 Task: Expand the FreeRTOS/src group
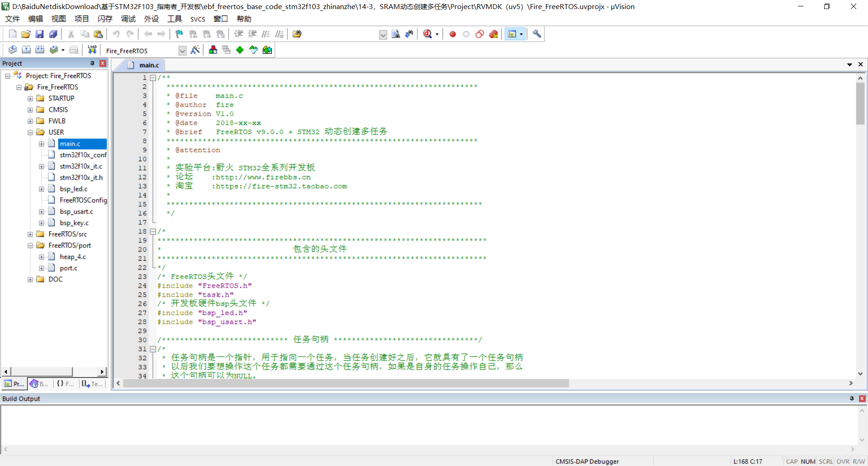30,234
